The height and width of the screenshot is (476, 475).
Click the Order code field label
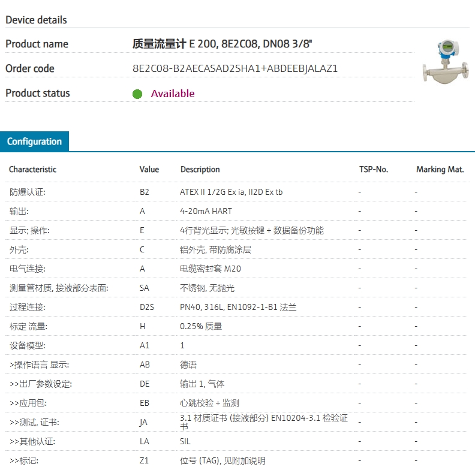point(30,68)
